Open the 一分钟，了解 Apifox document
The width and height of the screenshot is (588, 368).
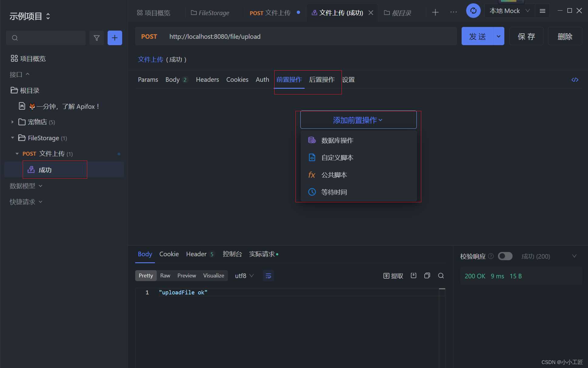(x=59, y=106)
